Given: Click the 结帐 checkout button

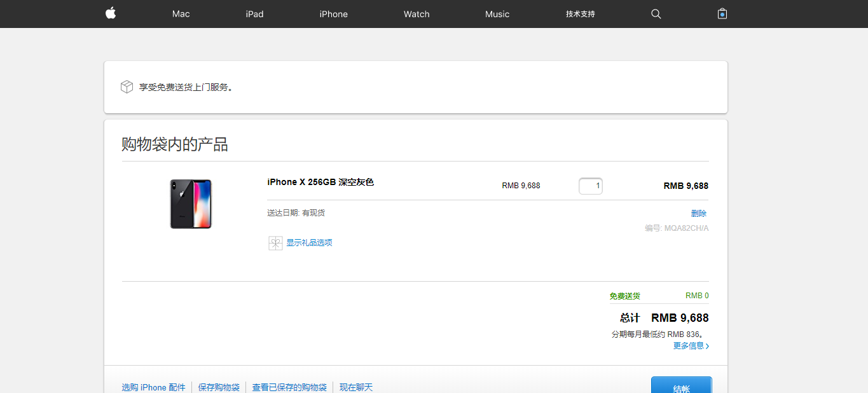Looking at the screenshot, I should tap(682, 385).
